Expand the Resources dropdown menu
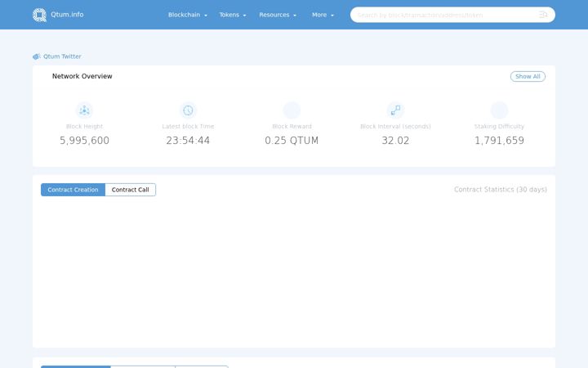 click(x=278, y=15)
